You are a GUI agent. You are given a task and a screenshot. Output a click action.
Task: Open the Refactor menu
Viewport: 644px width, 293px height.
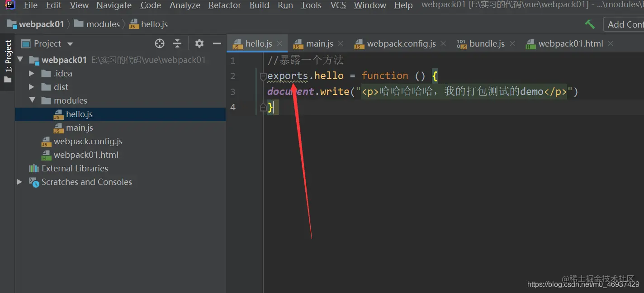click(225, 5)
